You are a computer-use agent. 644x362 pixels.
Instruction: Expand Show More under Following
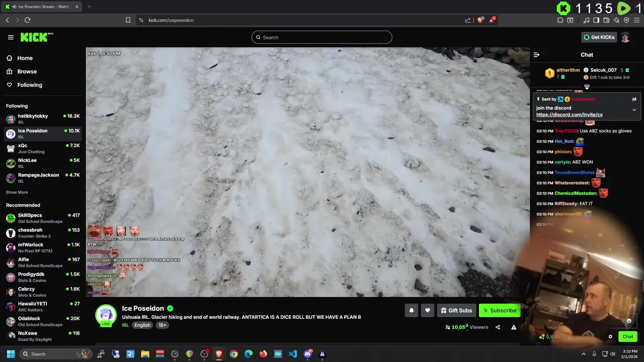[x=17, y=193]
